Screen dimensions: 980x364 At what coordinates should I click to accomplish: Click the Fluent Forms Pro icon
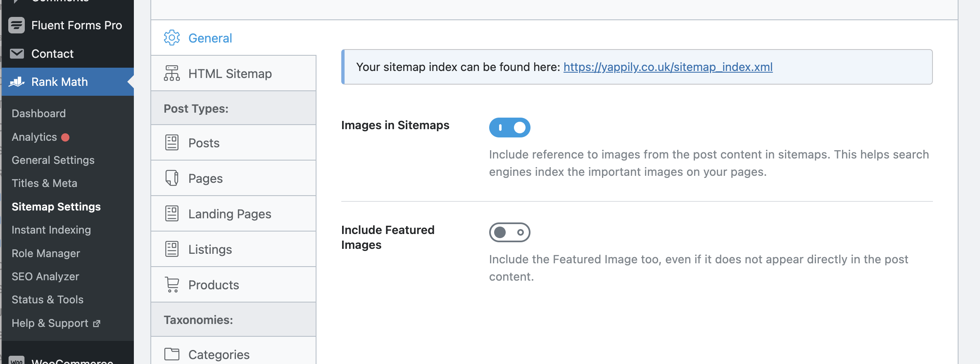point(17,25)
